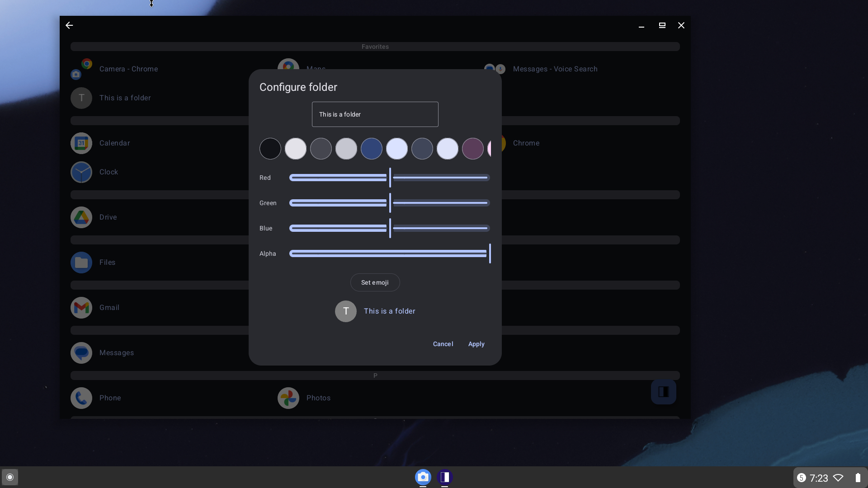Viewport: 868px width, 488px height.
Task: Click the Favorites section header
Action: point(375,47)
